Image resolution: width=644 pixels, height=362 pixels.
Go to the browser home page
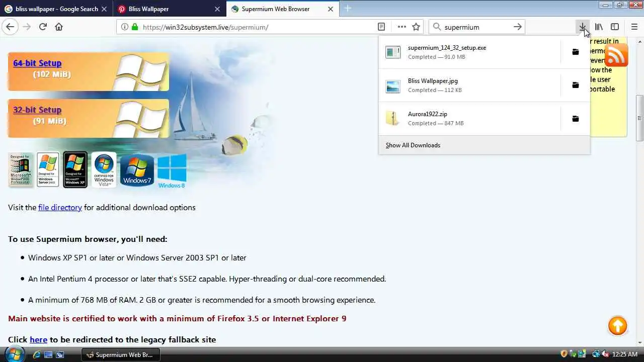[59, 27]
